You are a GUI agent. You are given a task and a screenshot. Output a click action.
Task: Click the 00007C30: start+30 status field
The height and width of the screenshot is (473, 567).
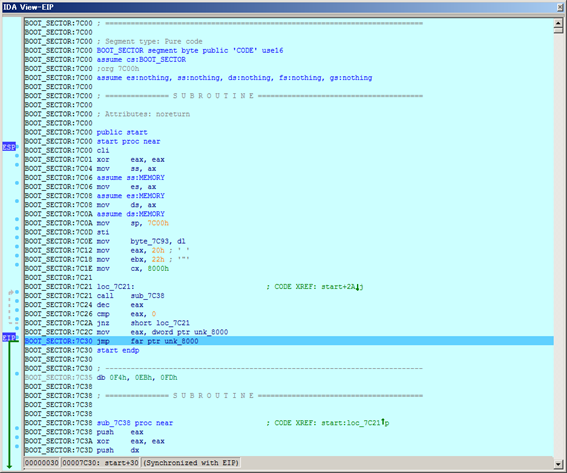click(x=100, y=463)
